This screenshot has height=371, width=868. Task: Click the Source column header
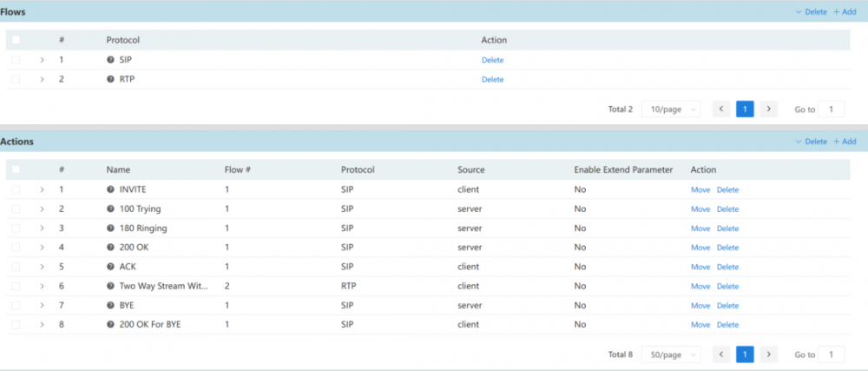(471, 169)
